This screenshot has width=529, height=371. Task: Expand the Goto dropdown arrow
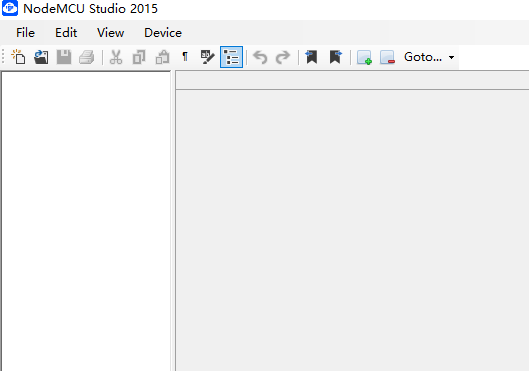[451, 57]
